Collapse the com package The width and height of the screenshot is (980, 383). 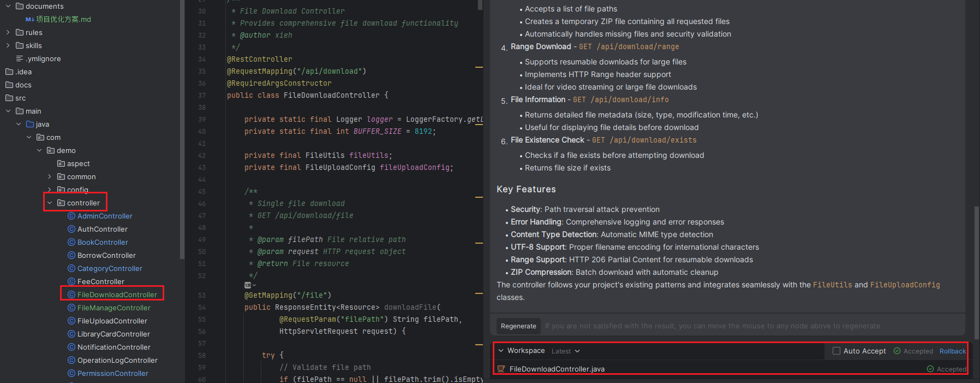click(29, 137)
